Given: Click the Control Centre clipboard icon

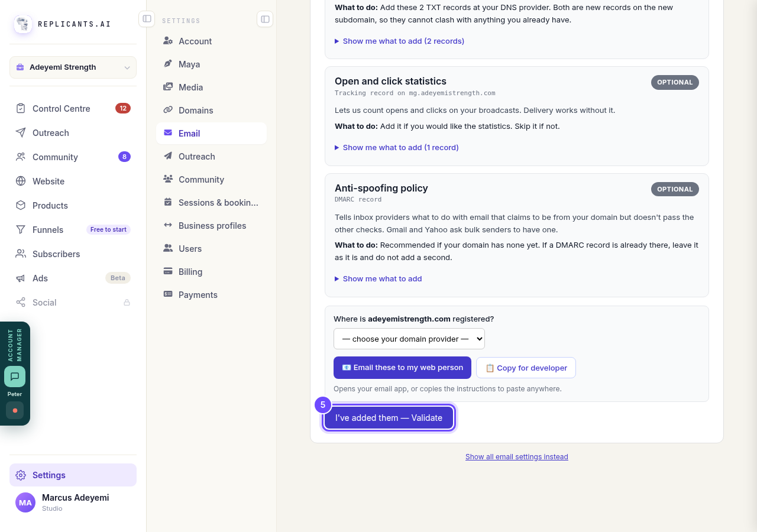Looking at the screenshot, I should point(21,108).
